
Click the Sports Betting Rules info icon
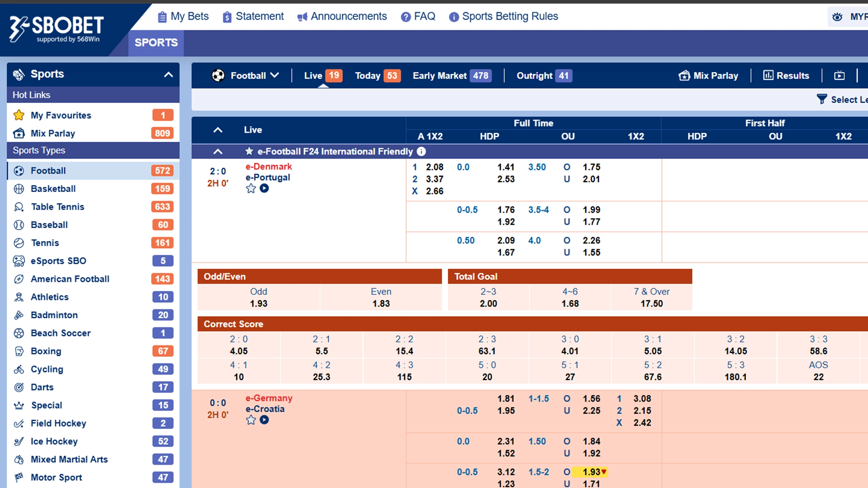tap(454, 17)
